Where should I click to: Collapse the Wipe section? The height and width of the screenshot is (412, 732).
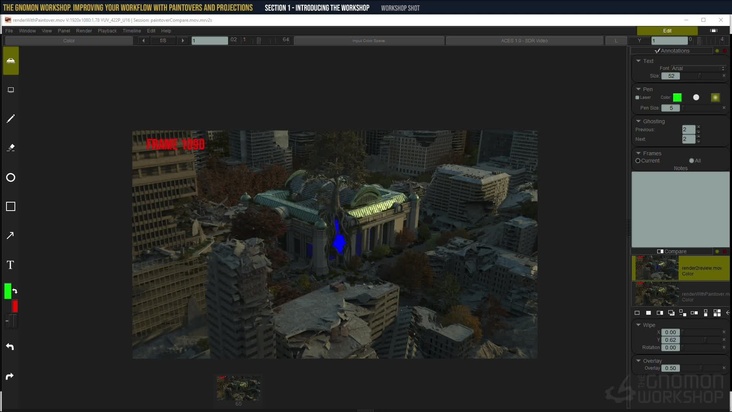[638, 324]
